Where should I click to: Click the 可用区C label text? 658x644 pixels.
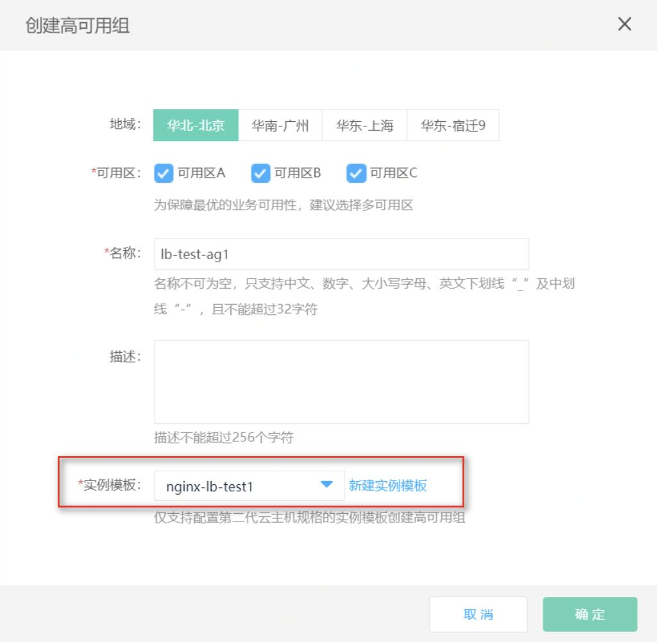coord(394,173)
